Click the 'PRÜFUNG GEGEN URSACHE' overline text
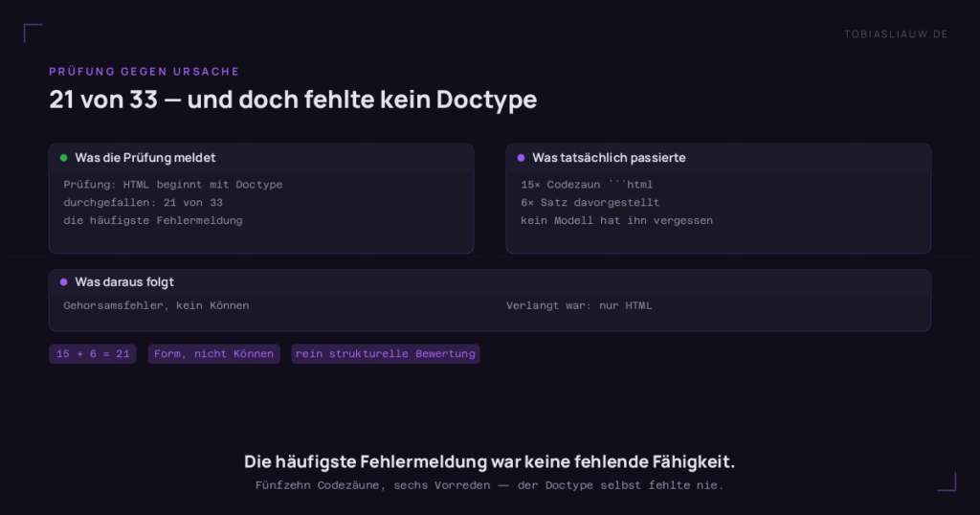The height and width of the screenshot is (515, 980). 144,71
